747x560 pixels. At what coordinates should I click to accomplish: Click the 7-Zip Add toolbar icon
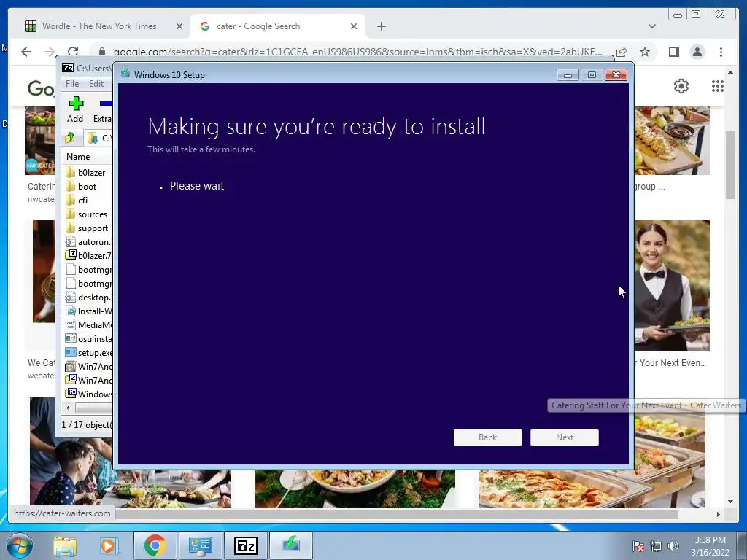point(75,109)
